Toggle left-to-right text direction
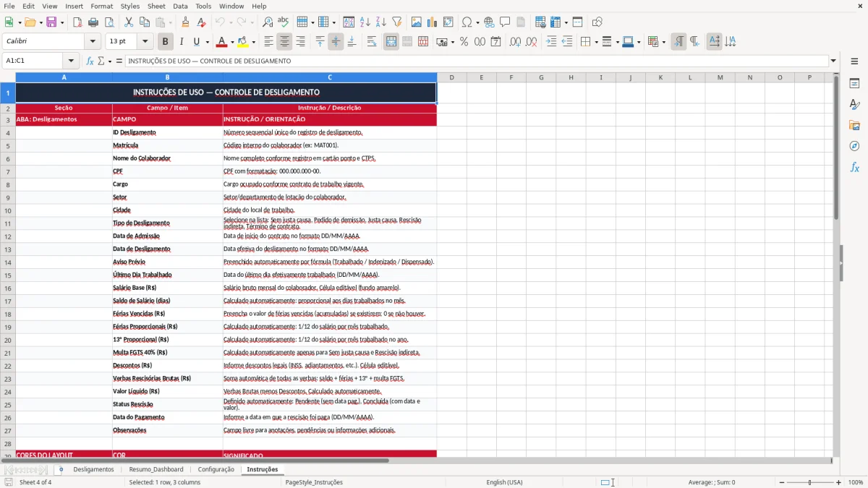The height and width of the screenshot is (488, 868). (x=678, y=42)
